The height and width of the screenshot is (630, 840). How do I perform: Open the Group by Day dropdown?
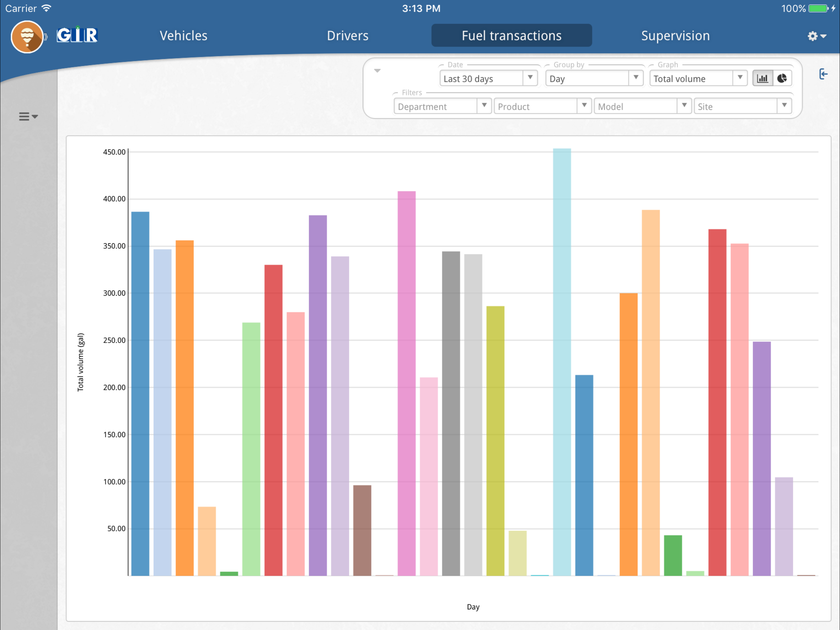coord(594,78)
